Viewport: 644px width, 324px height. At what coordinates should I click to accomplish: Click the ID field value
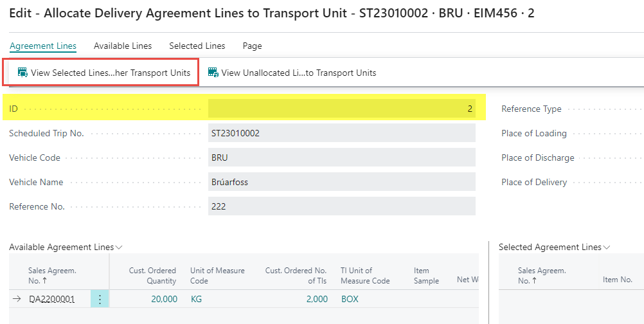pyautogui.click(x=341, y=109)
